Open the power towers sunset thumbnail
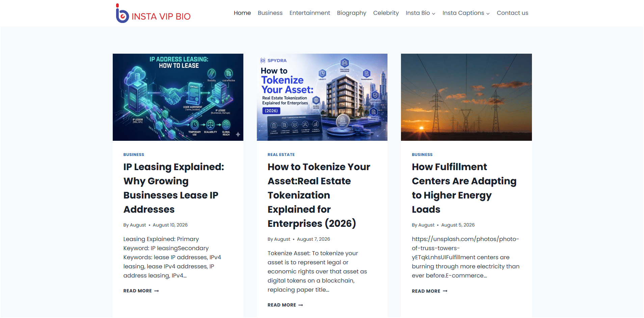 [466, 97]
